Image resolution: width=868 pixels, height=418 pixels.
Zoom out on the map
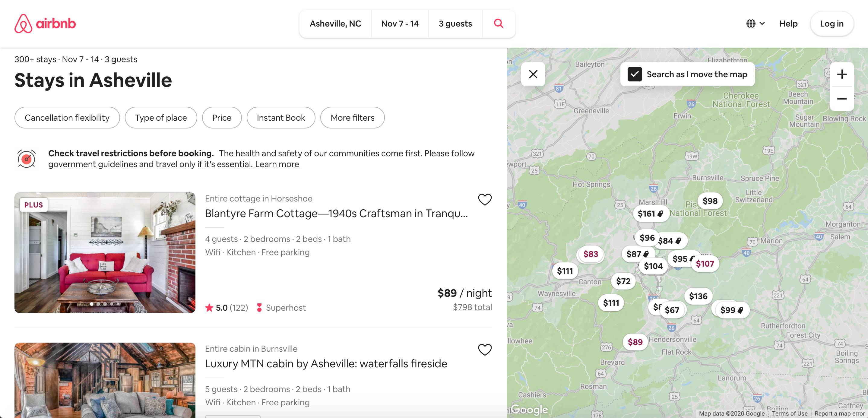[x=841, y=99]
